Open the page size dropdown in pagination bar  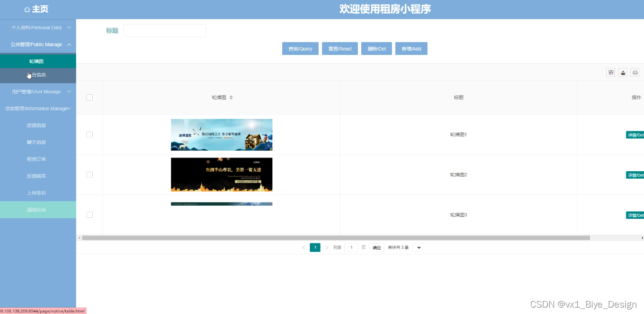[x=418, y=247]
